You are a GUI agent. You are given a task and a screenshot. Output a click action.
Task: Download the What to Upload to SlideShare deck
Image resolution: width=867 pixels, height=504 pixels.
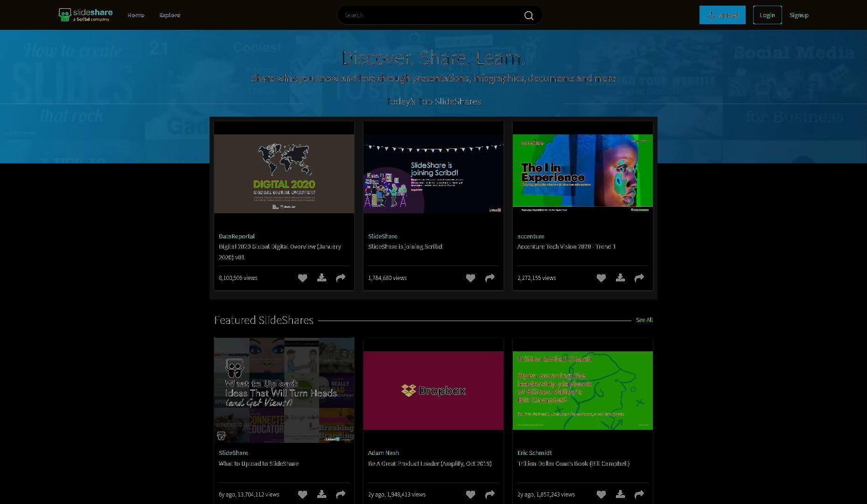click(322, 494)
